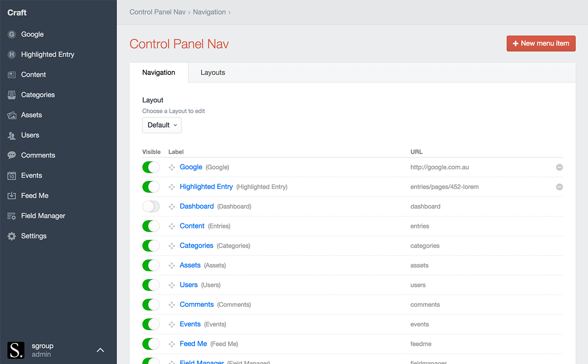
Task: Open the Categories label link in table
Action: coord(196,246)
